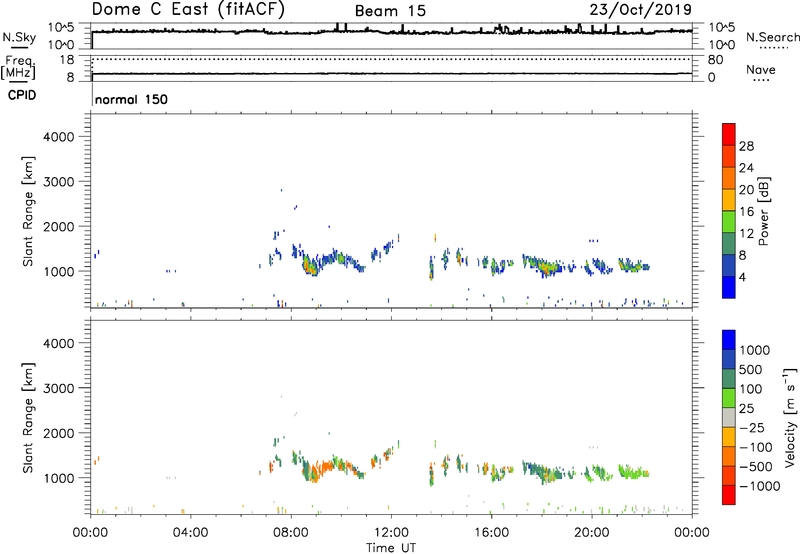Click the "10^5" tick beside N.Search
Screen dimensions: 800x554
pos(722,28)
